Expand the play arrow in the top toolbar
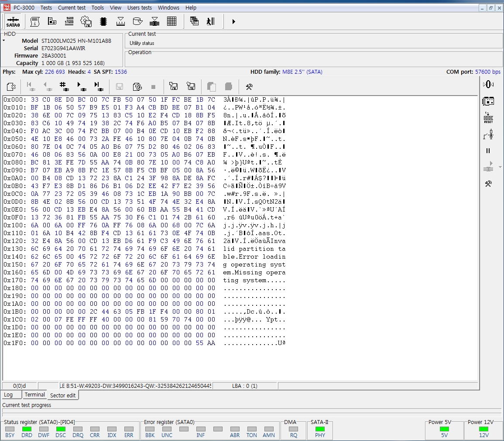Viewport: 504px width, 441px height. [233, 21]
